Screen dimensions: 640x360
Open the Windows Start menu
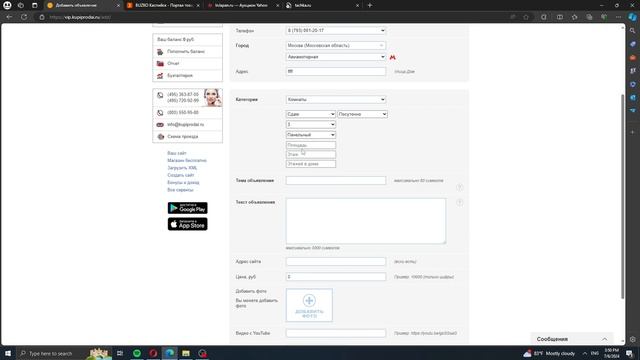(x=8, y=353)
